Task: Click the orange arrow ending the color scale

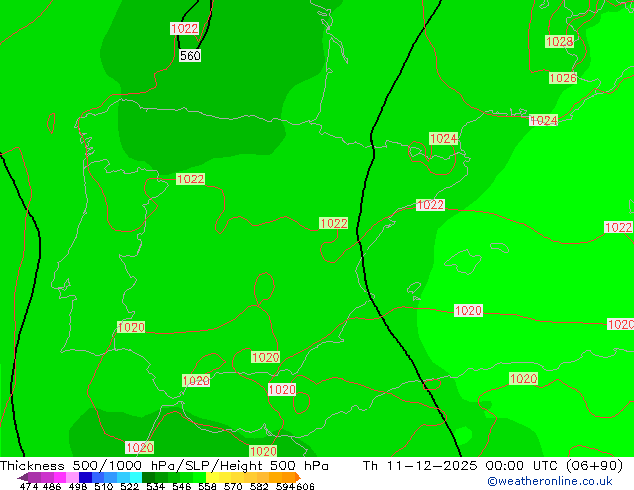Action: [298, 477]
